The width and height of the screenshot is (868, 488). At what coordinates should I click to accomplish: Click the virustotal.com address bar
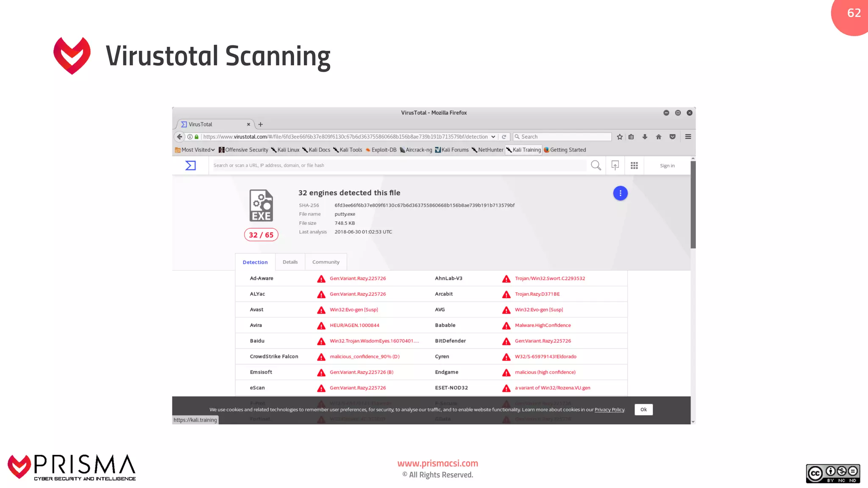pos(345,137)
